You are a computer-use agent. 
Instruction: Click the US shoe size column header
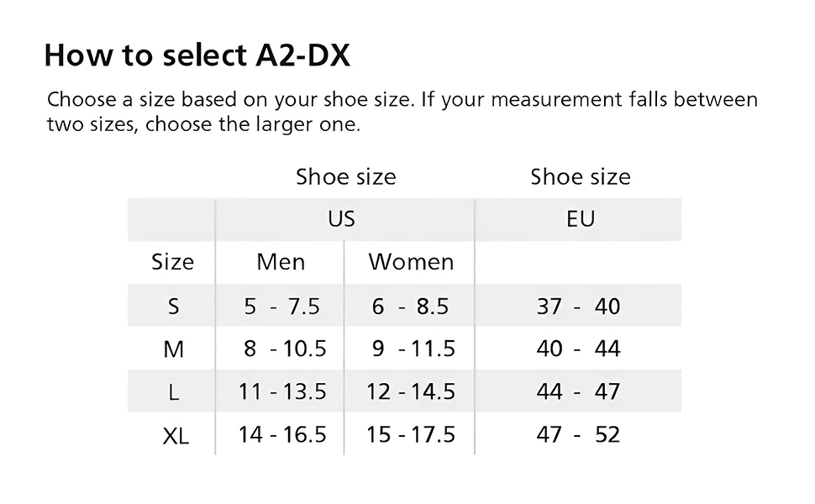(x=341, y=219)
